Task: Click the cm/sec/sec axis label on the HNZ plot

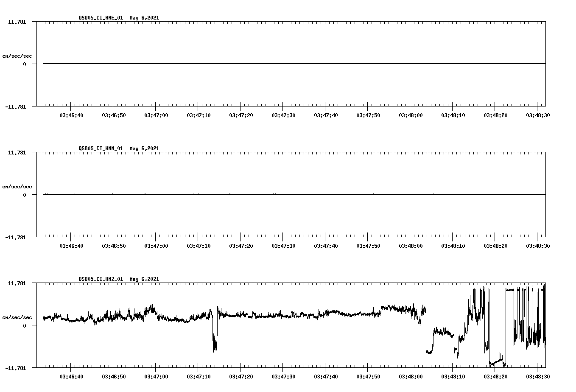Action: tap(17, 317)
